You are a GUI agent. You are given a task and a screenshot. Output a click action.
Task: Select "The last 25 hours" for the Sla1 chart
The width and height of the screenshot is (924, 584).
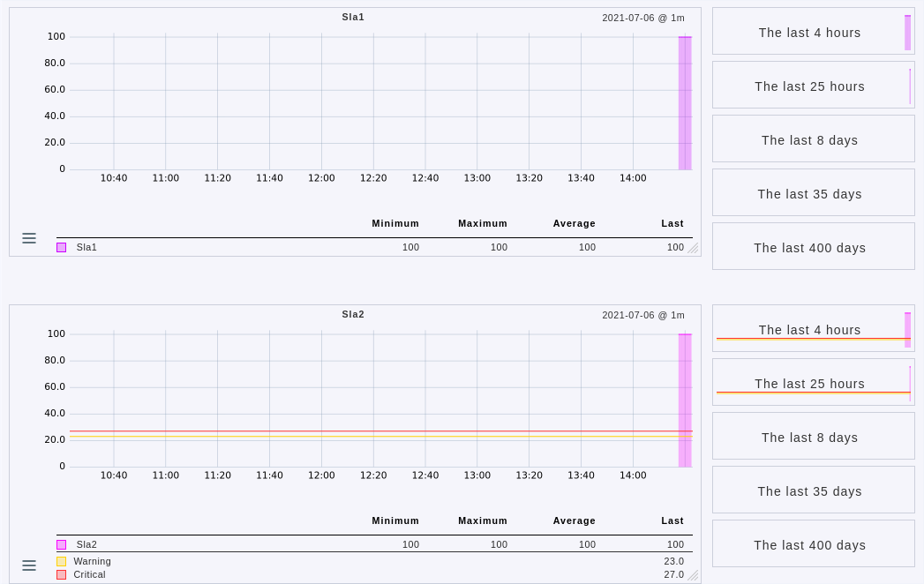(x=809, y=86)
